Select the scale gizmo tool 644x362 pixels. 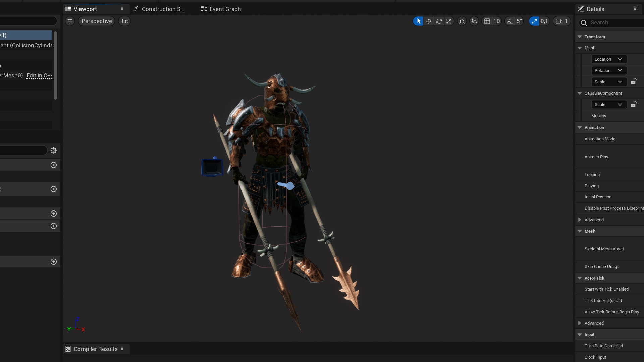point(449,21)
